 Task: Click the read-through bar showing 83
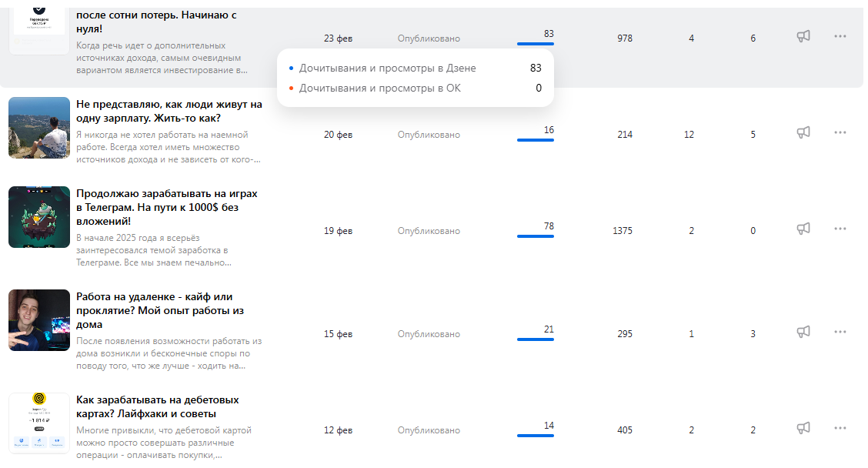pyautogui.click(x=536, y=44)
